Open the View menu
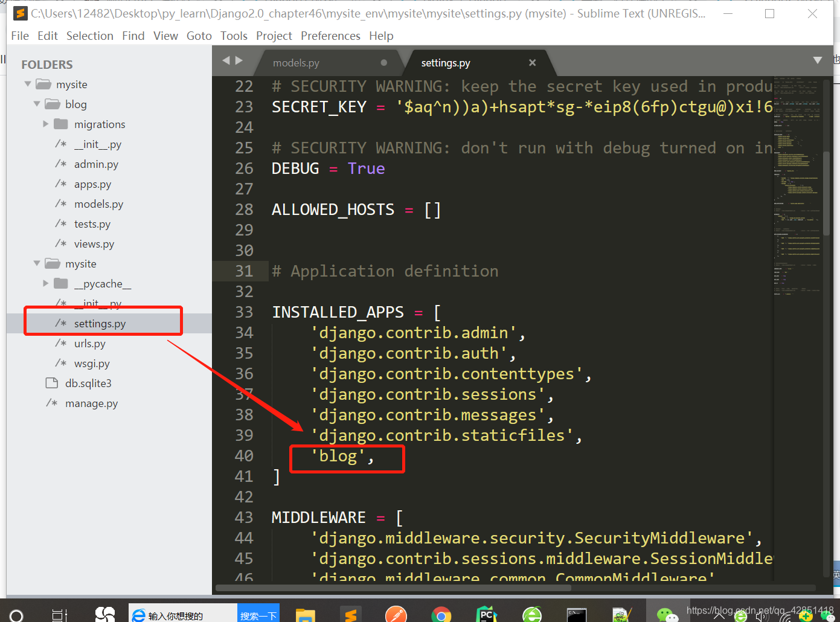The height and width of the screenshot is (622, 840). pyautogui.click(x=165, y=36)
